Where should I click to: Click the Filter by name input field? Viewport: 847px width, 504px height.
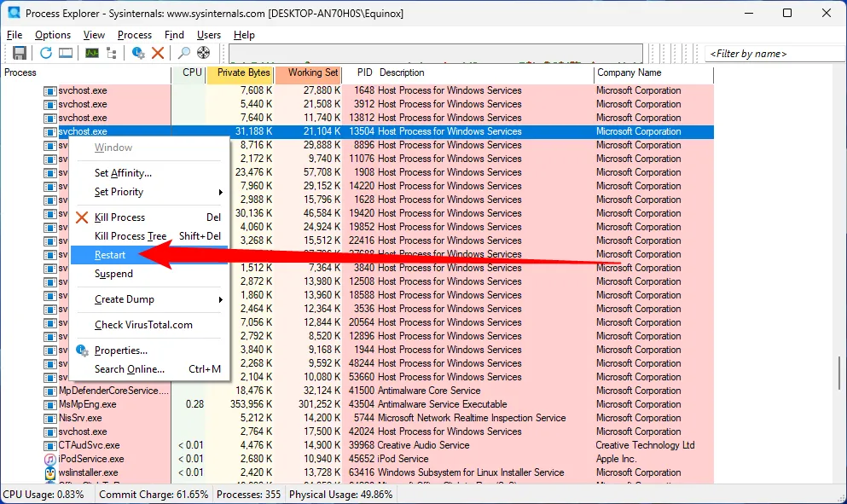[x=772, y=54]
